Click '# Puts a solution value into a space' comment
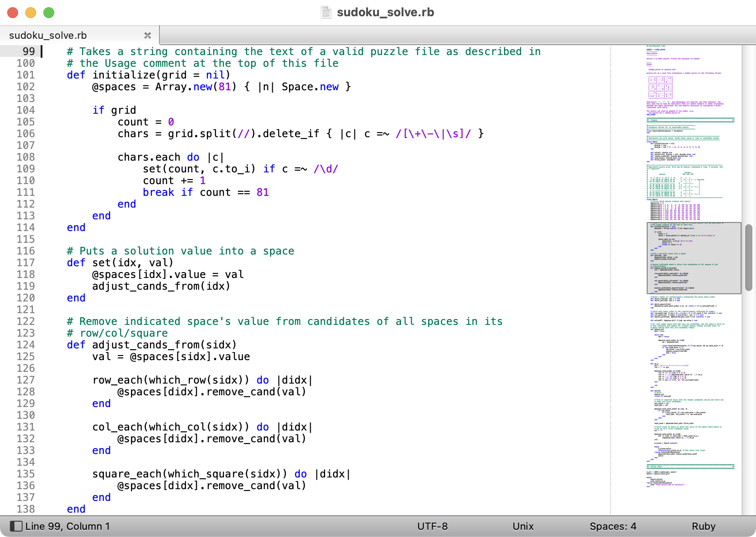Screen dimensions: 756x537 coord(181,251)
